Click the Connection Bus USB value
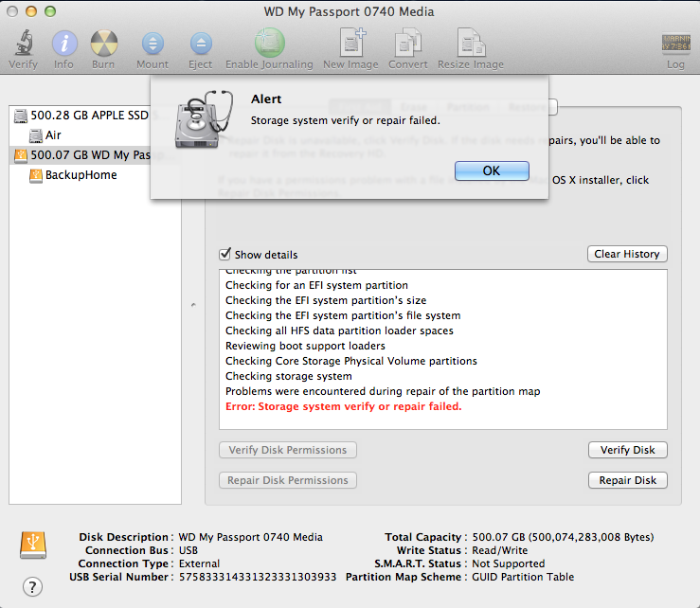 coord(188,550)
